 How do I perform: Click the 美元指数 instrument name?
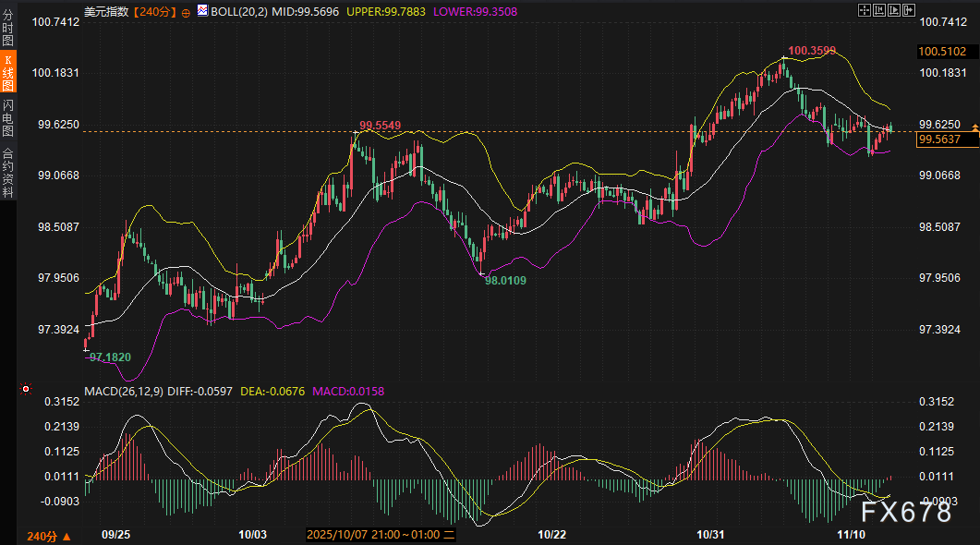click(x=106, y=12)
